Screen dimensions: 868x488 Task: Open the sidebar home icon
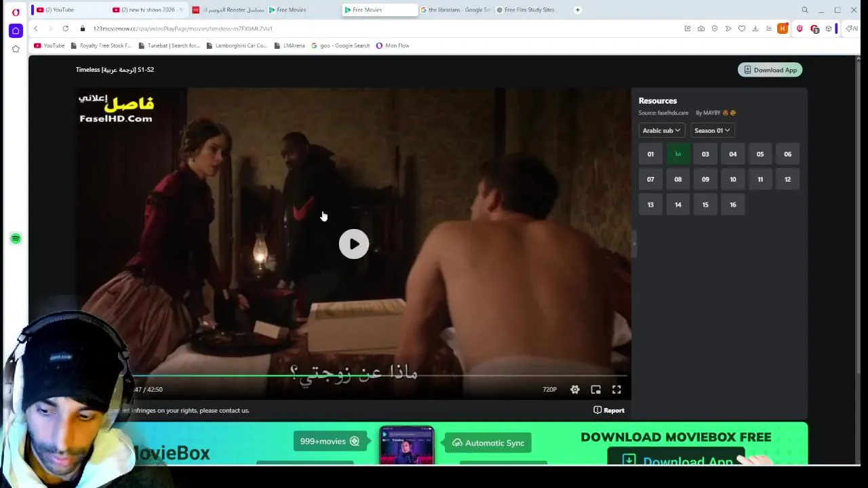tap(16, 30)
